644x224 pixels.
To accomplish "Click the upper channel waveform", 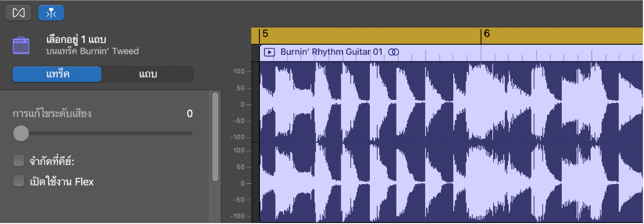I will click(444, 102).
